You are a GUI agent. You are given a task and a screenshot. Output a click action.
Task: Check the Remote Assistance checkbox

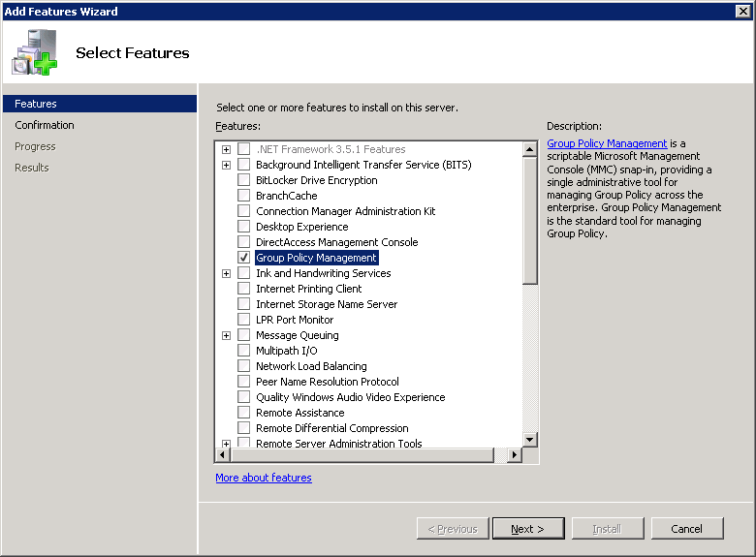pos(244,412)
